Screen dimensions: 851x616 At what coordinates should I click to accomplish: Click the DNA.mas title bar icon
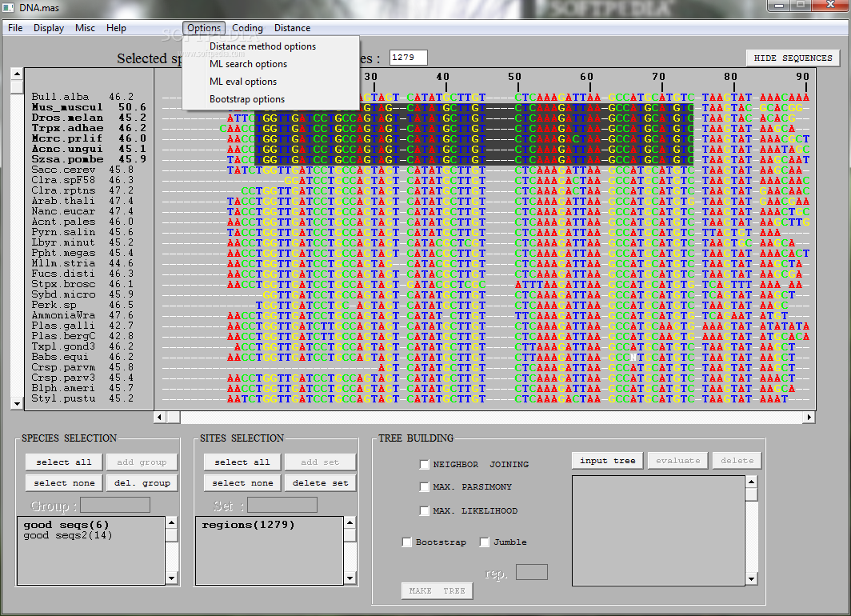point(8,7)
